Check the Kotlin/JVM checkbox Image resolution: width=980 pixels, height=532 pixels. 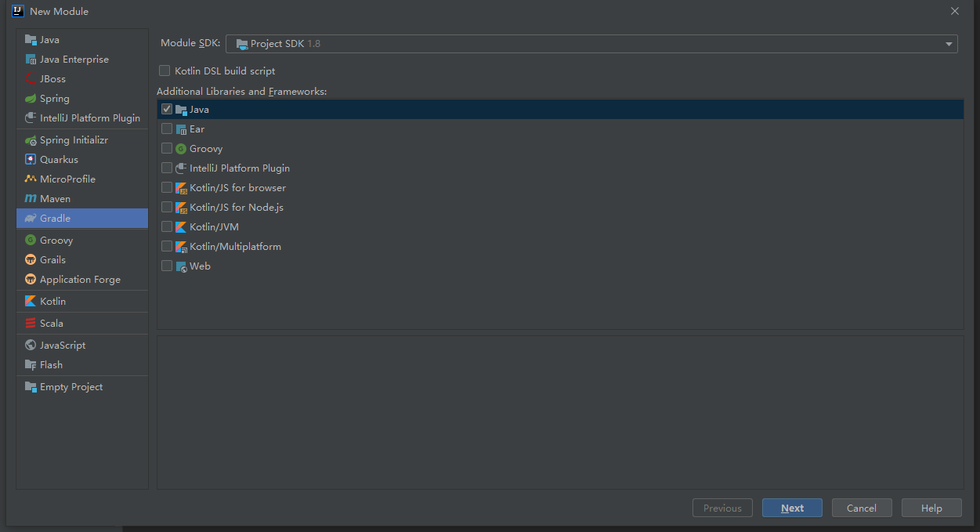167,226
